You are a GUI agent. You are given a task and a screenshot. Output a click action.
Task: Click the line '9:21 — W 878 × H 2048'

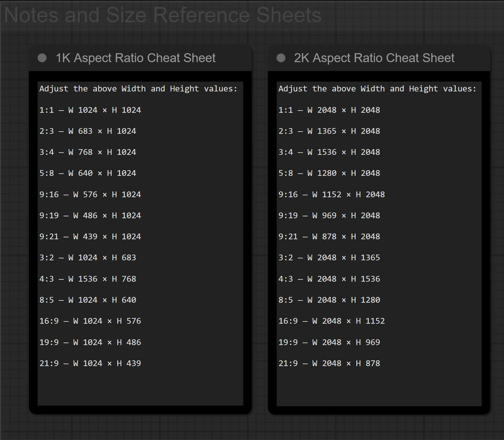pyautogui.click(x=329, y=236)
